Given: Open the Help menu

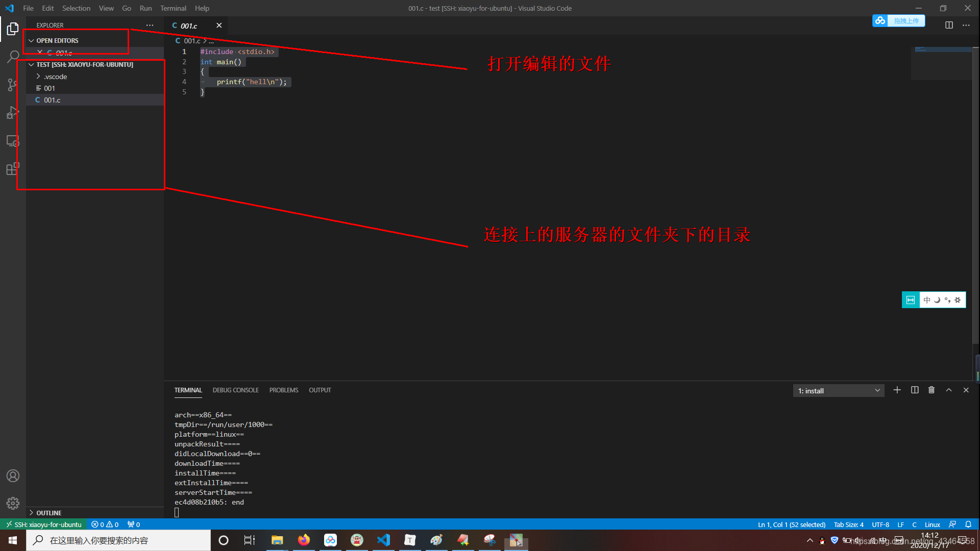Looking at the screenshot, I should coord(202,8).
